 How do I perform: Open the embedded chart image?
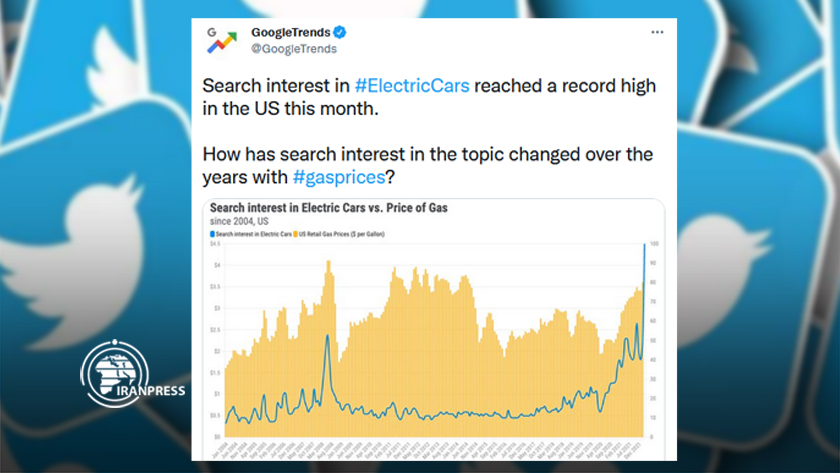pyautogui.click(x=433, y=329)
